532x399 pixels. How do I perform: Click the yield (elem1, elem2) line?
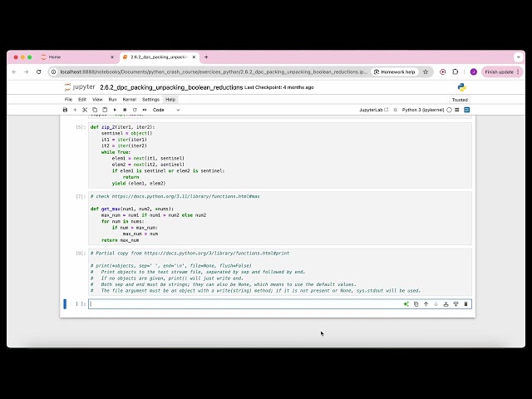[139, 183]
